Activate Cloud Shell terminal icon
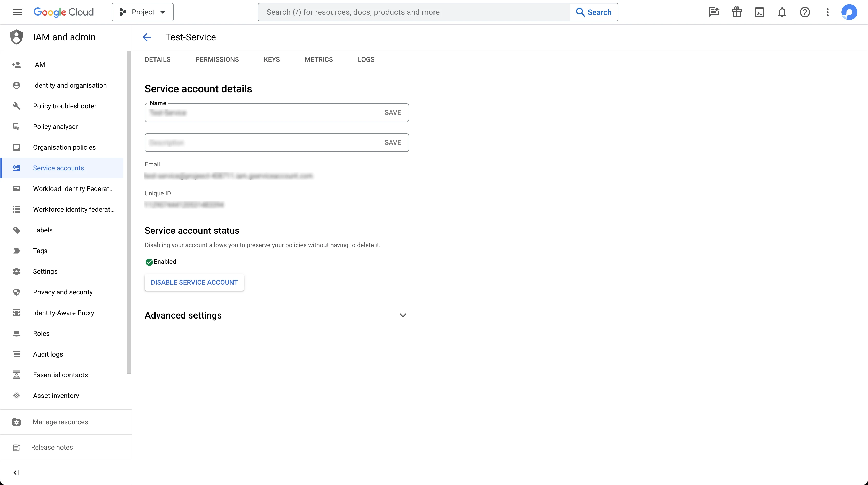 click(x=759, y=12)
